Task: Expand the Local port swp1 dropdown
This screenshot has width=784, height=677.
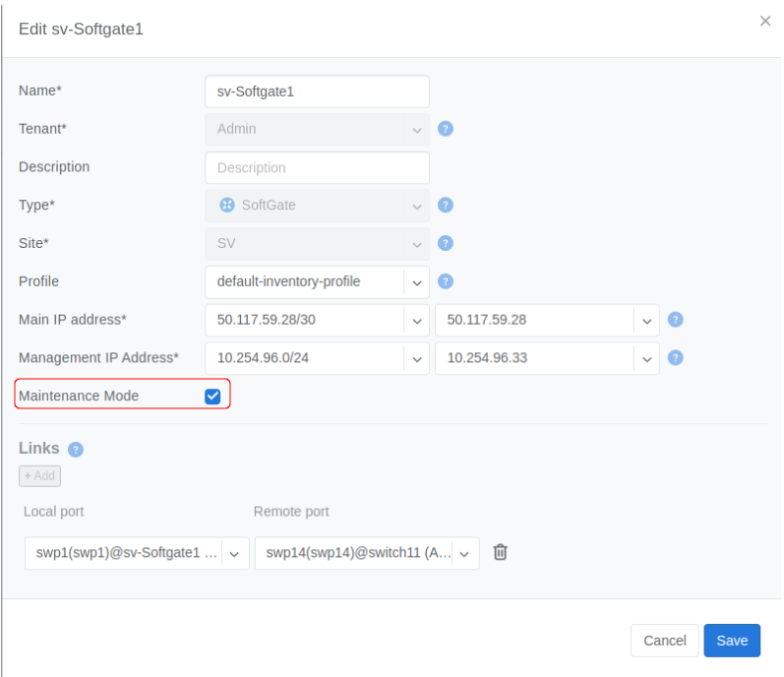Action: point(235,554)
